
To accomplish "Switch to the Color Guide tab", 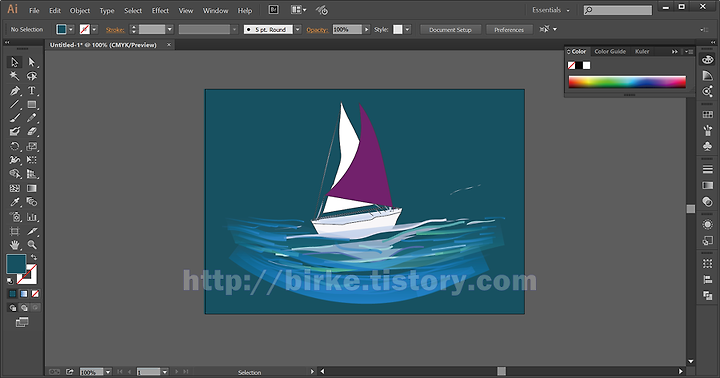I will pos(610,51).
